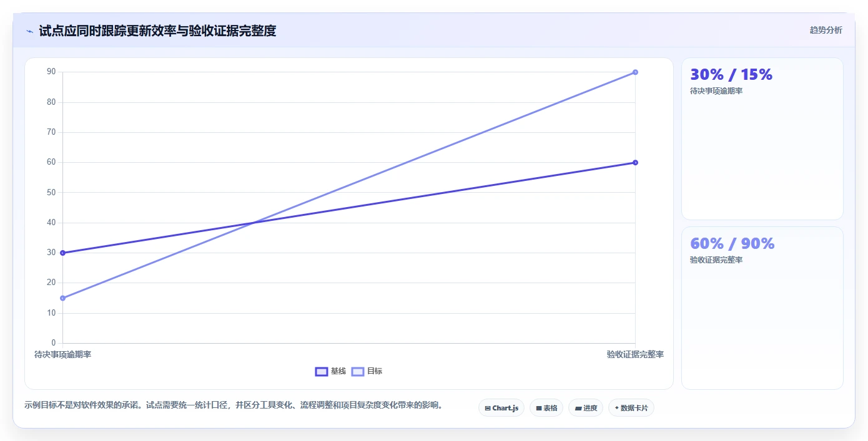The height and width of the screenshot is (441, 868).
Task: Click the 60% / 90% card value
Action: point(732,244)
